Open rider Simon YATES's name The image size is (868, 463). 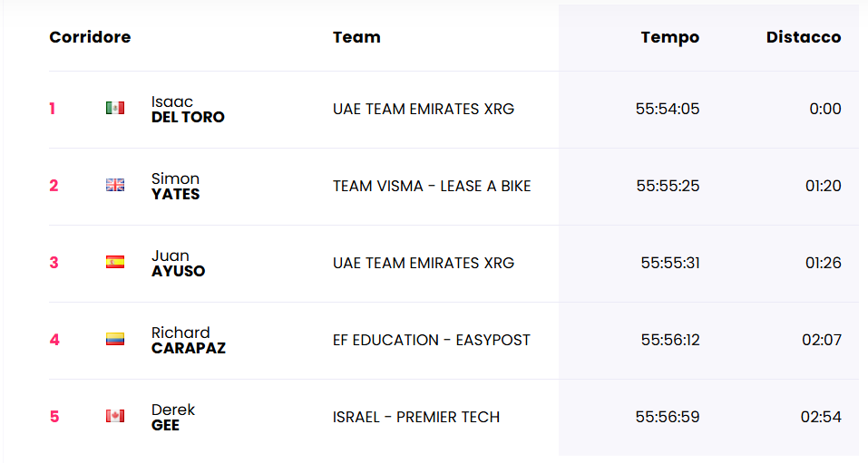coord(175,186)
